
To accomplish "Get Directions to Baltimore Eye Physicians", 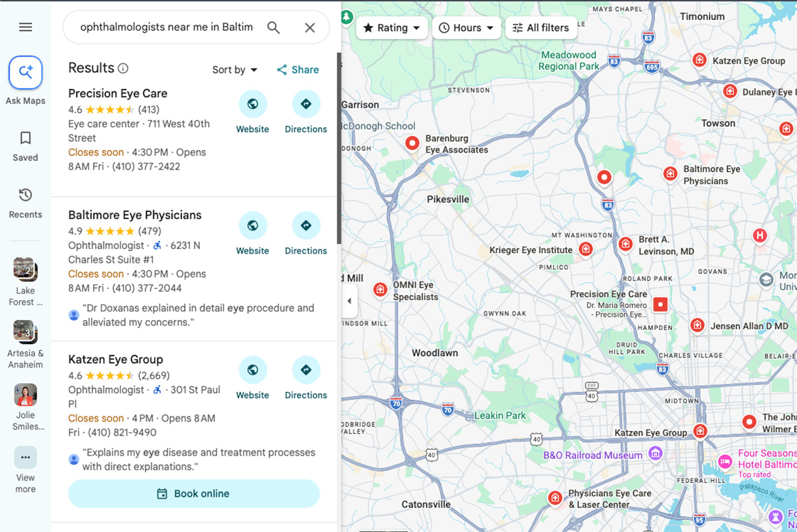I will [306, 226].
